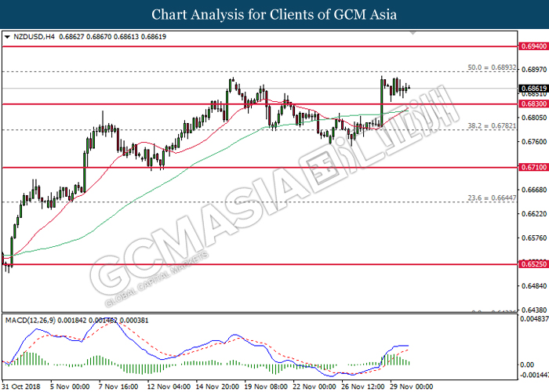Click the MACD scale value 0.004837
The image size is (549, 392).
pyautogui.click(x=534, y=319)
